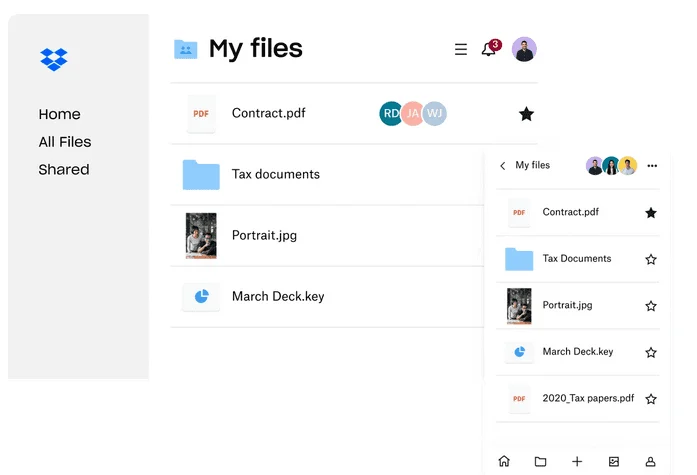697x475 pixels.
Task: Click the JA collaborator avatar
Action: [413, 113]
